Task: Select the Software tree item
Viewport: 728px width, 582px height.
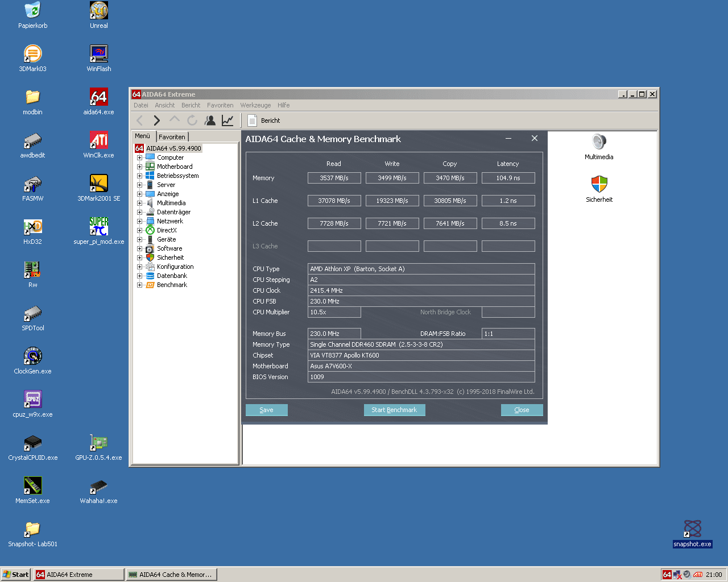Action: click(169, 248)
